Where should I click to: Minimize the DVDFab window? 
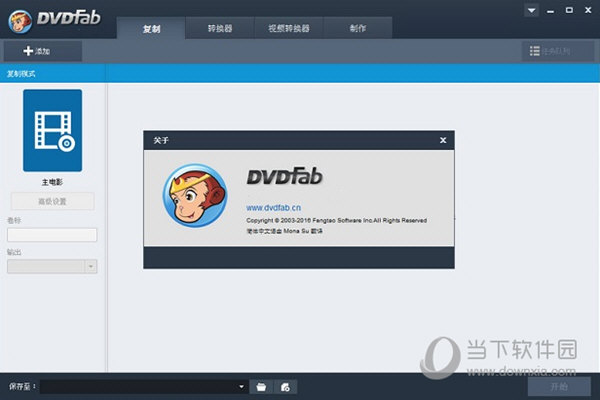[x=550, y=11]
